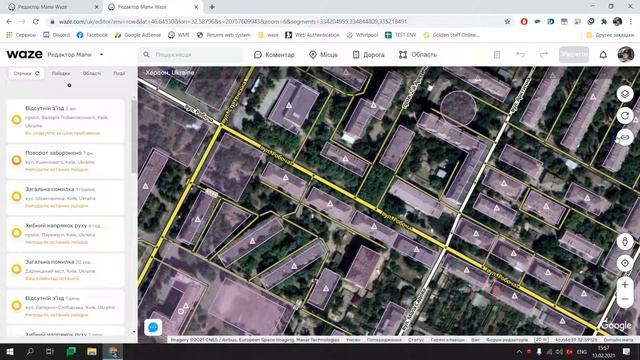Select the circular place polygon on map
The image size is (640, 360).
pyautogui.click(x=459, y=108)
